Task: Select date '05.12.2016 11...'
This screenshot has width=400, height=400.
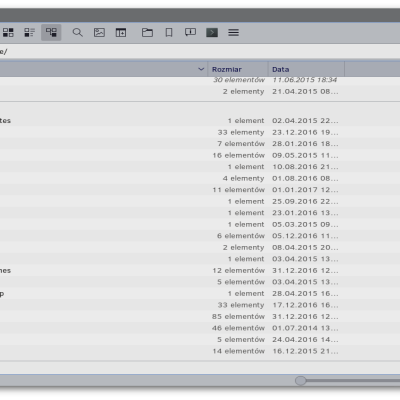Action: tap(305, 236)
